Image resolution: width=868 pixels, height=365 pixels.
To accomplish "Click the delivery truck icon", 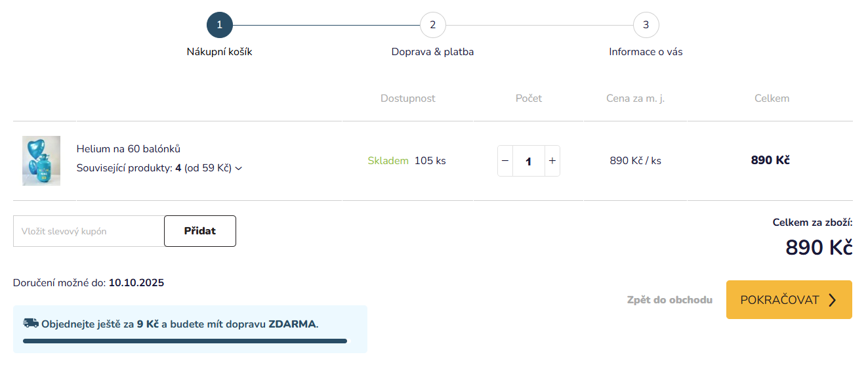I will click(x=31, y=323).
